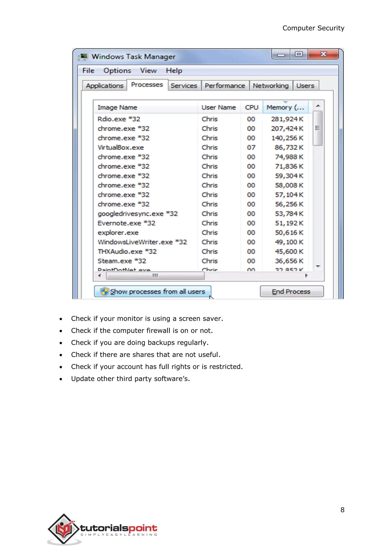
Task: Switch to the Applications tab
Action: coord(105,86)
